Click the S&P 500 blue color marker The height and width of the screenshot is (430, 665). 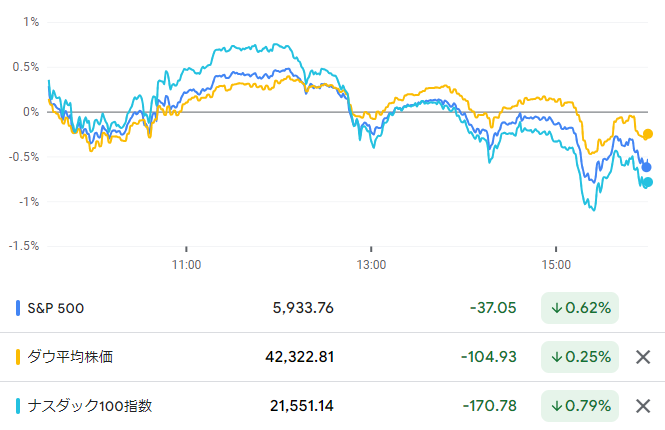[18, 308]
